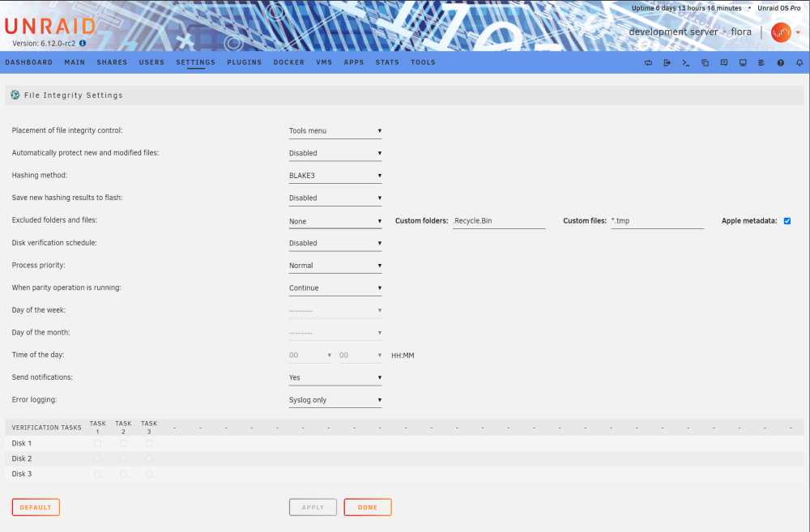Check Disk 1 Task 3 box
The width and height of the screenshot is (810, 532).
pyautogui.click(x=149, y=443)
